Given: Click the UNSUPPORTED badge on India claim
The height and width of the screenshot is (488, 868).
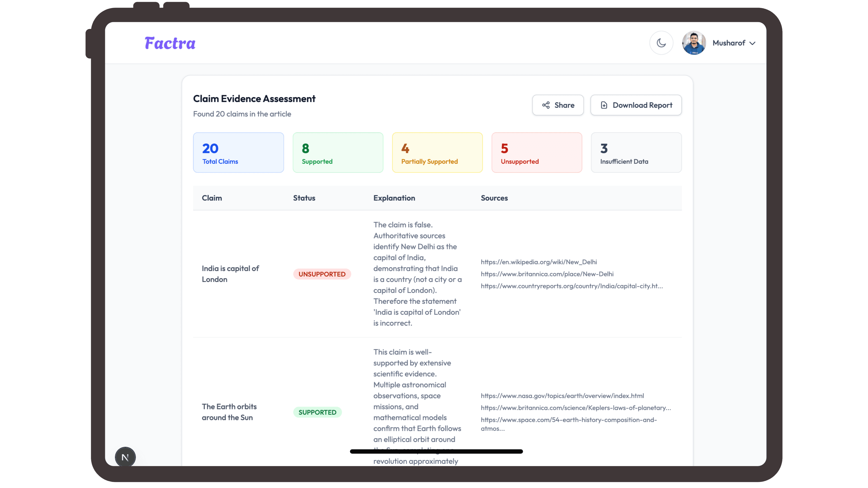Looking at the screenshot, I should click(x=322, y=274).
